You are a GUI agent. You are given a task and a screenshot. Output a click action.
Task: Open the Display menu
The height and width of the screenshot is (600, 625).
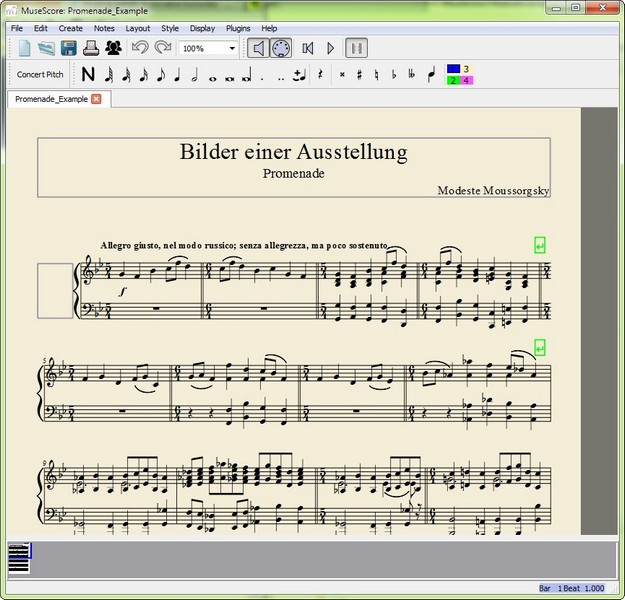tap(202, 28)
